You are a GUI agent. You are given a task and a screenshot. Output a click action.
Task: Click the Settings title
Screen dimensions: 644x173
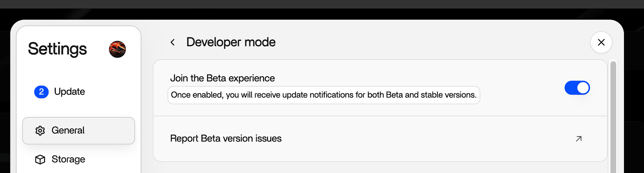click(x=57, y=49)
